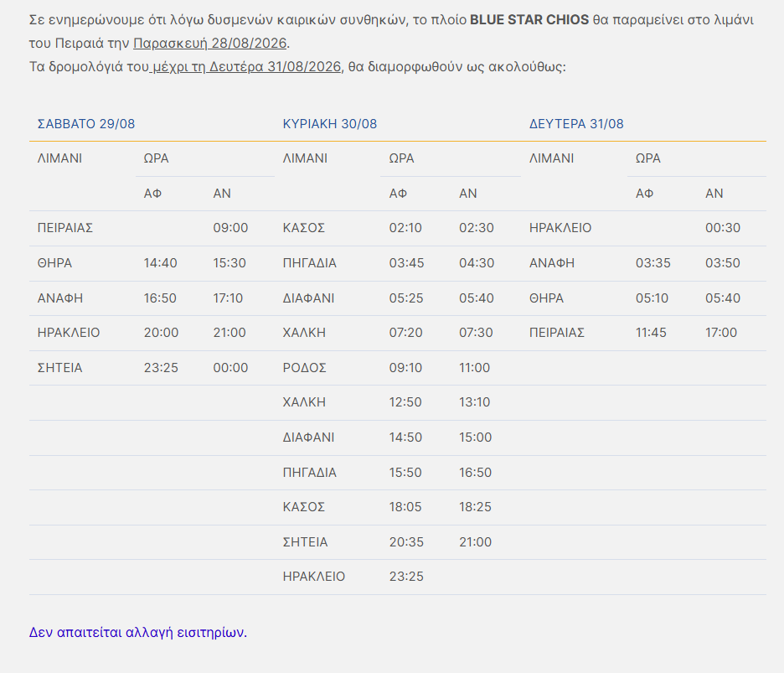Viewport: 784px width, 673px height.
Task: Click the underlined μέχρι τη Δευτέρα 31/08/2026 text
Action: pos(245,67)
